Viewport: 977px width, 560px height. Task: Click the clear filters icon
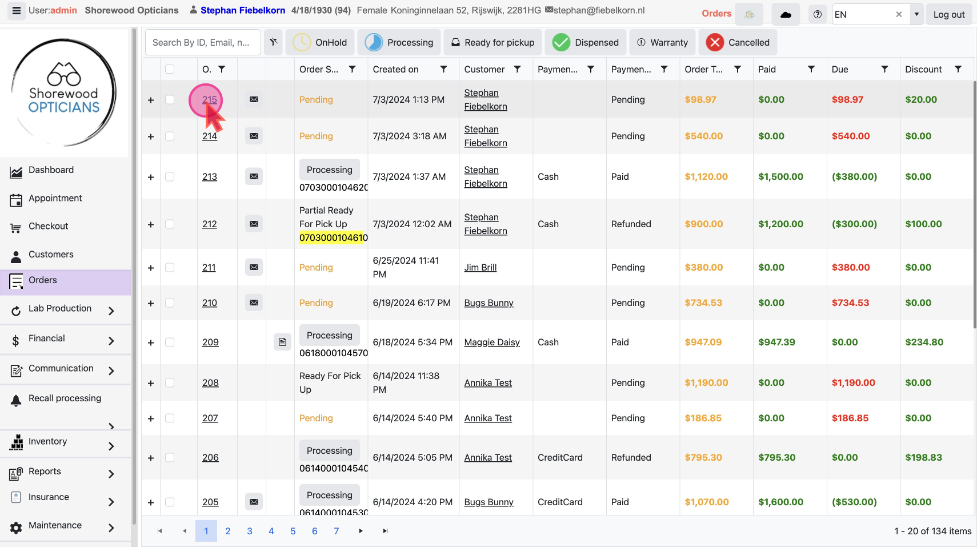(273, 42)
